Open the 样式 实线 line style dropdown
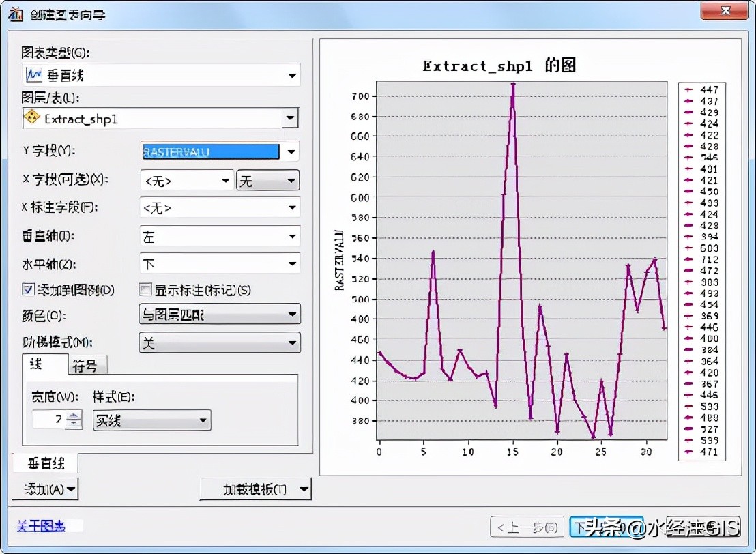This screenshot has height=554, width=756. coord(152,420)
